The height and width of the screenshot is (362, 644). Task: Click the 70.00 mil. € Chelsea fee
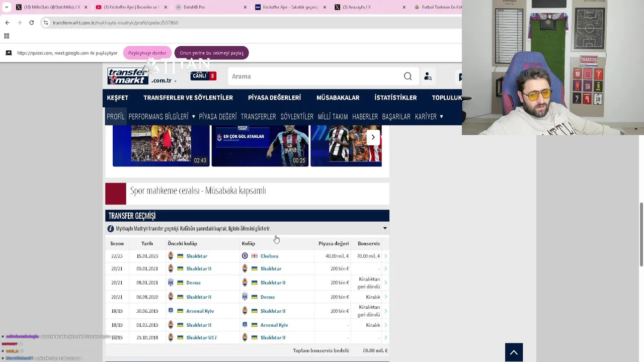coord(369,256)
